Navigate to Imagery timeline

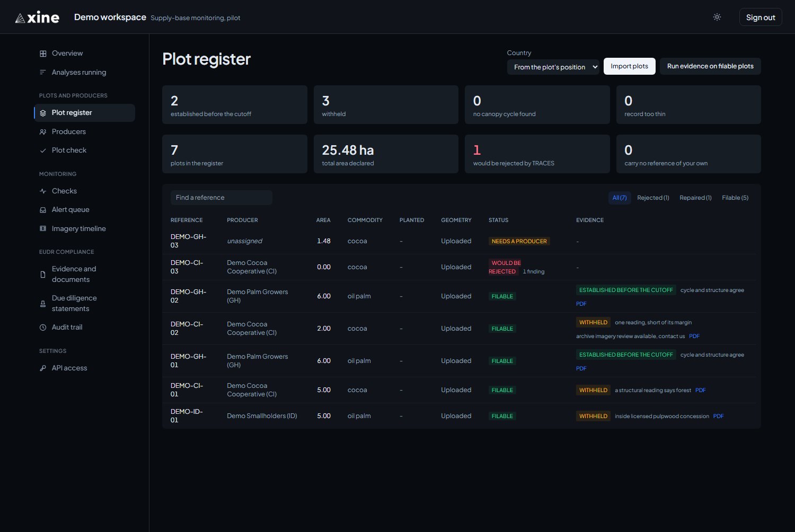pos(85,229)
